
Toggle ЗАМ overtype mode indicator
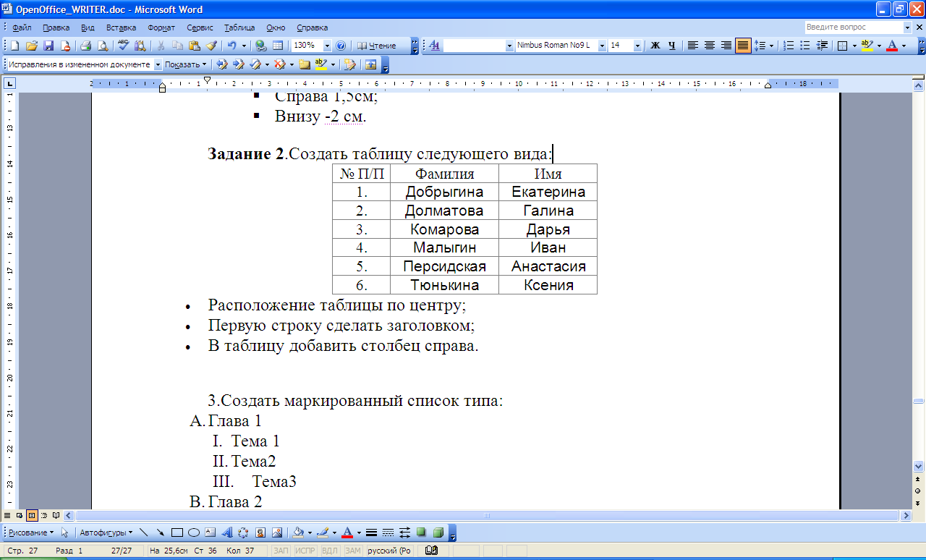(352, 551)
